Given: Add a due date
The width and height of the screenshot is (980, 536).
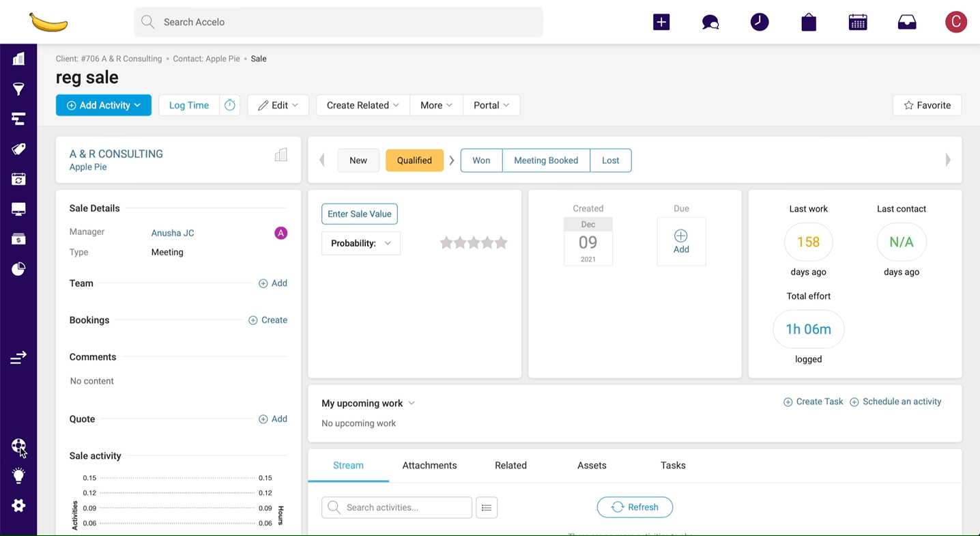Looking at the screenshot, I should (x=681, y=242).
